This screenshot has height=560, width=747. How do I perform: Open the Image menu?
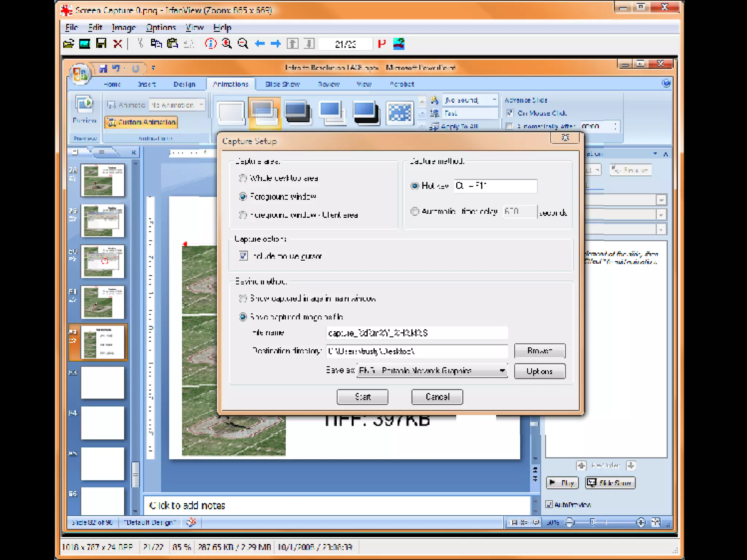[x=124, y=27]
